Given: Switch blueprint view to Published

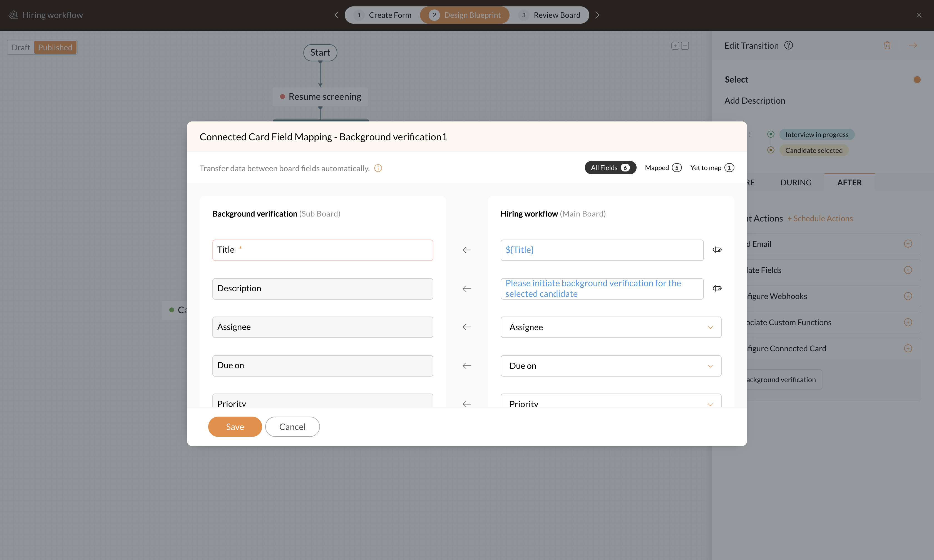Looking at the screenshot, I should tap(55, 48).
